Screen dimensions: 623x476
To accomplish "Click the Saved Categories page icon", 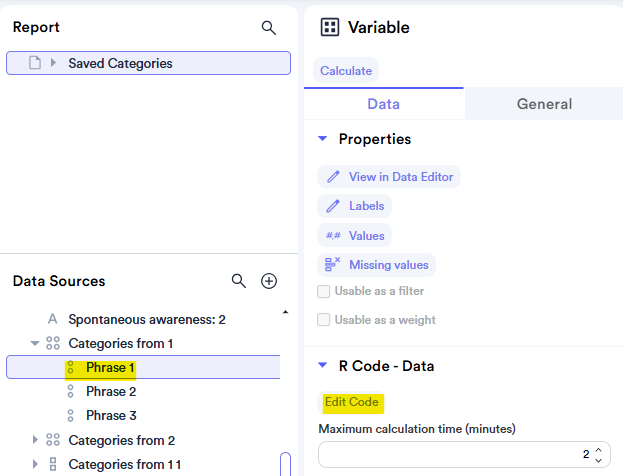I will [x=35, y=63].
